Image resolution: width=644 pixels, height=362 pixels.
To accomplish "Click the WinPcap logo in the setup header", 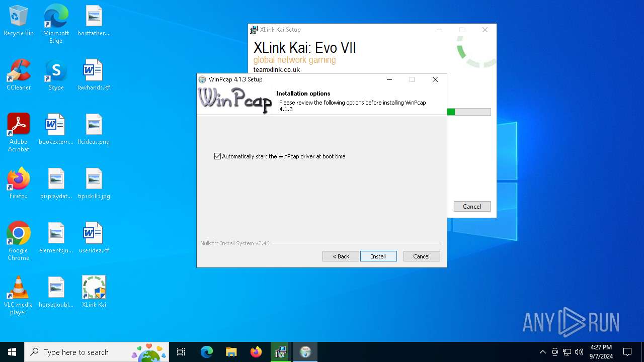I will click(x=235, y=100).
